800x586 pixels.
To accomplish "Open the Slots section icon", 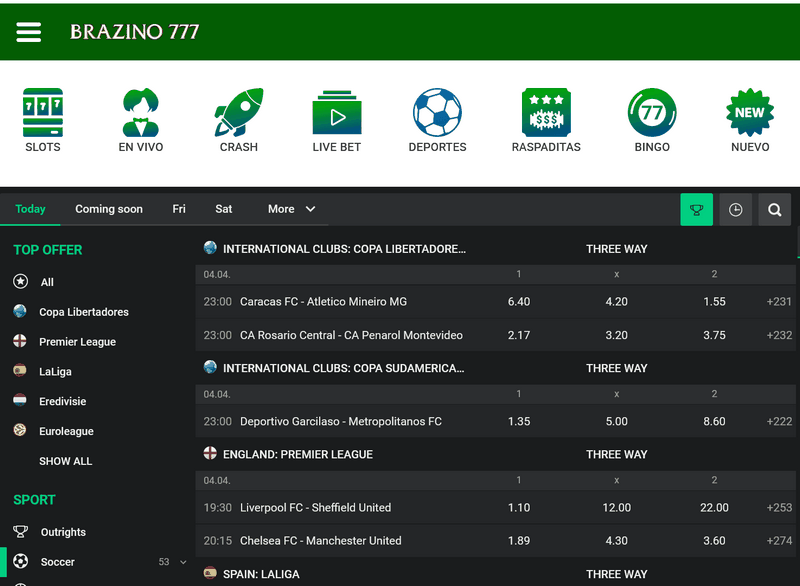I will (42, 113).
